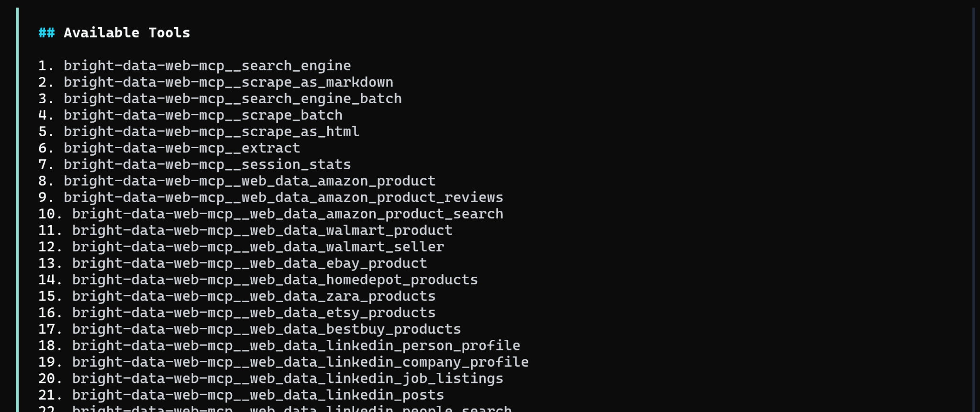Click the search_engine tool entry
This screenshot has height=412, width=980.
tap(207, 66)
